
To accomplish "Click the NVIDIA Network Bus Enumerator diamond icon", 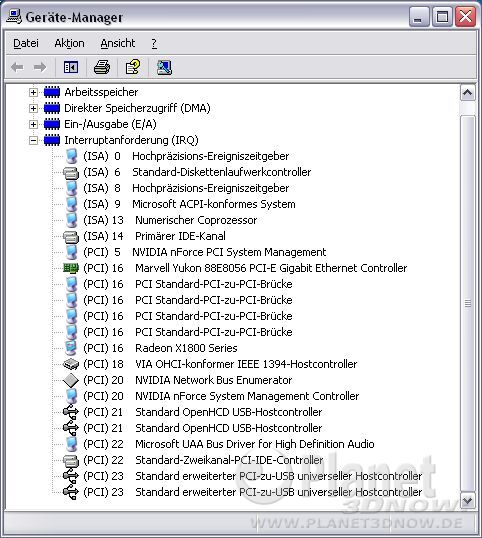I will [x=71, y=380].
